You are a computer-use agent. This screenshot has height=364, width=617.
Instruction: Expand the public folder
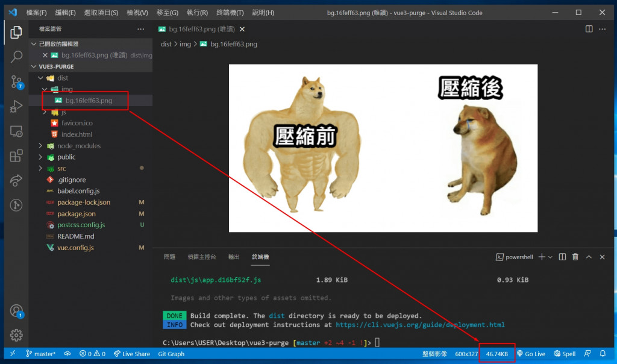[x=40, y=157]
